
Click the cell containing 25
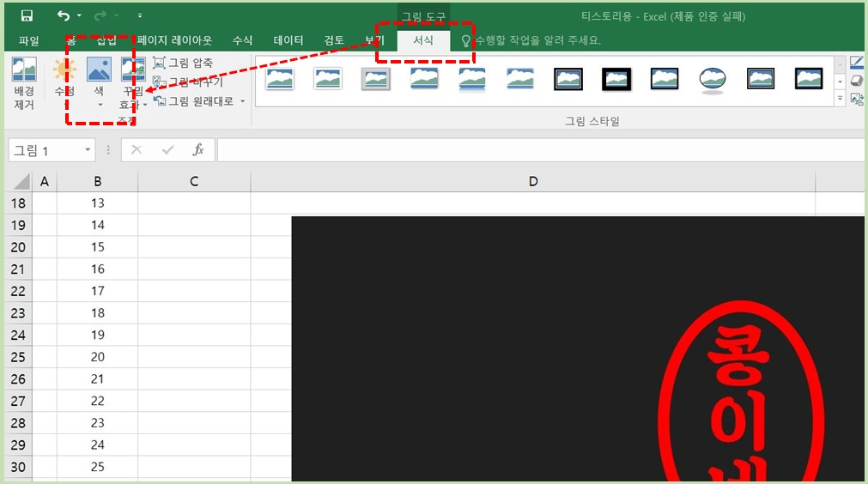(x=97, y=467)
